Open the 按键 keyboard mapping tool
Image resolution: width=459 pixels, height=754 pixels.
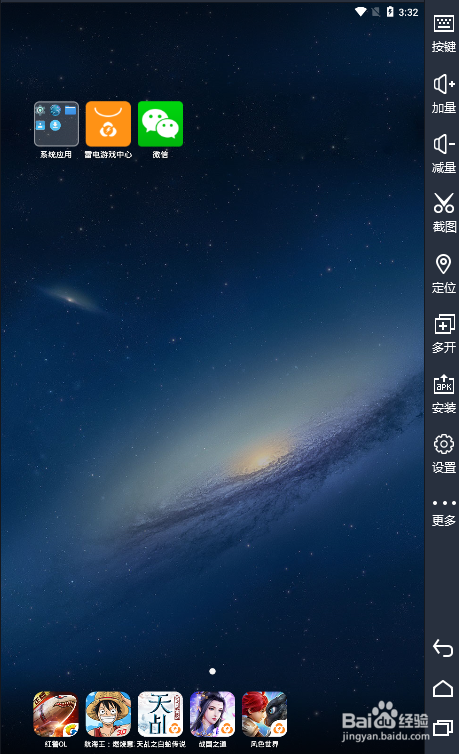(443, 33)
